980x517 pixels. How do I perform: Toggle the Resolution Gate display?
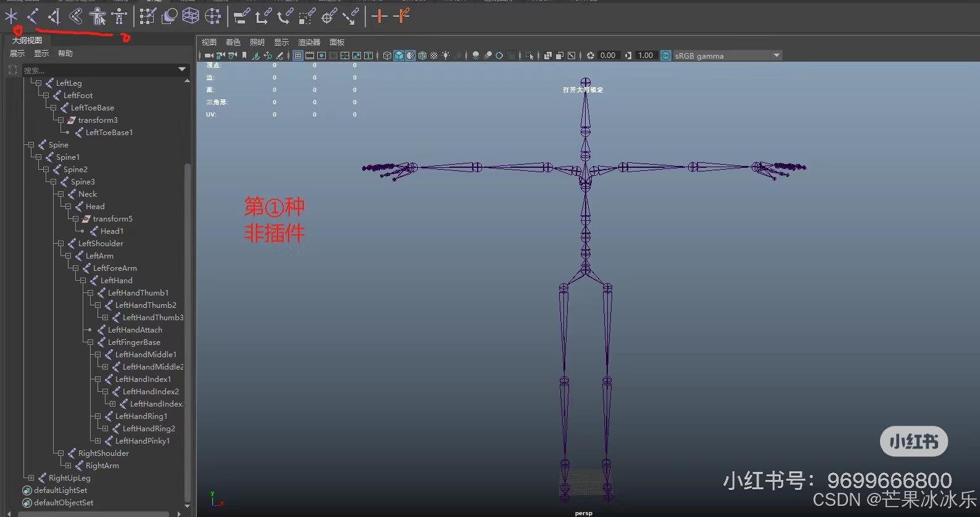point(322,56)
